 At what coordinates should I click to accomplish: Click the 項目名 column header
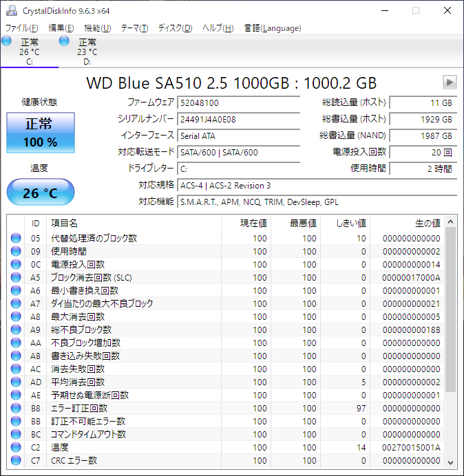[134, 223]
